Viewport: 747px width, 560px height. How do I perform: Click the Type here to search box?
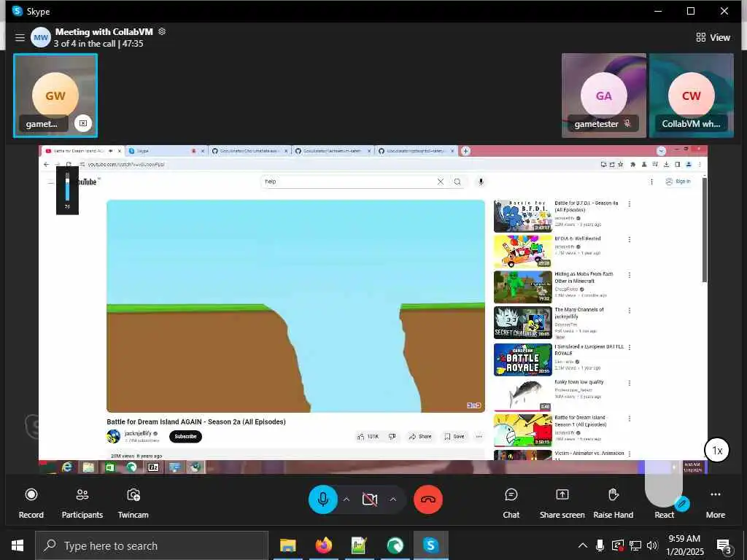(x=152, y=545)
